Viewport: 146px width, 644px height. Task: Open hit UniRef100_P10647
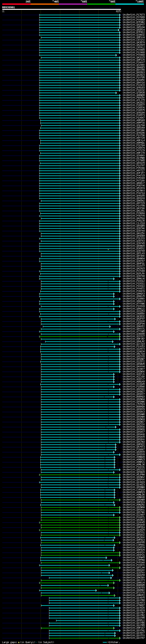click(133, 118)
